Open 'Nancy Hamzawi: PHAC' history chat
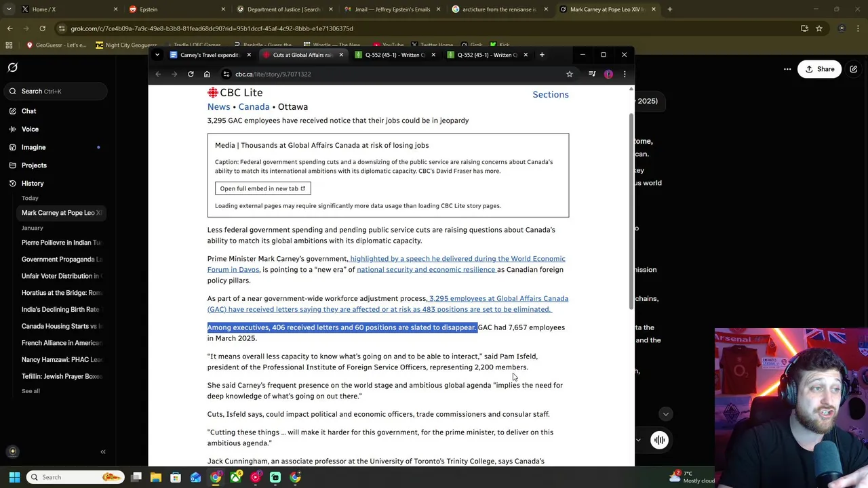This screenshot has height=488, width=868. [x=61, y=359]
